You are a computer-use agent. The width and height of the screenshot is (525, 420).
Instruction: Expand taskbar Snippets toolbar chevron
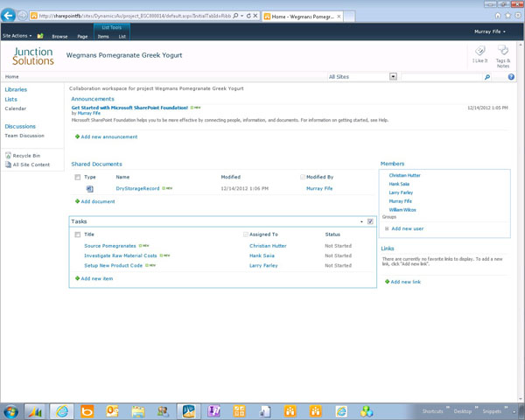506,408
